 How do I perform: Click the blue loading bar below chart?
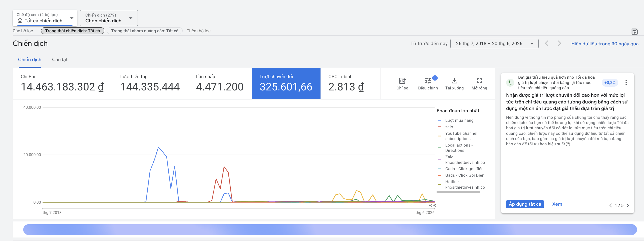pyautogui.click(x=330, y=229)
